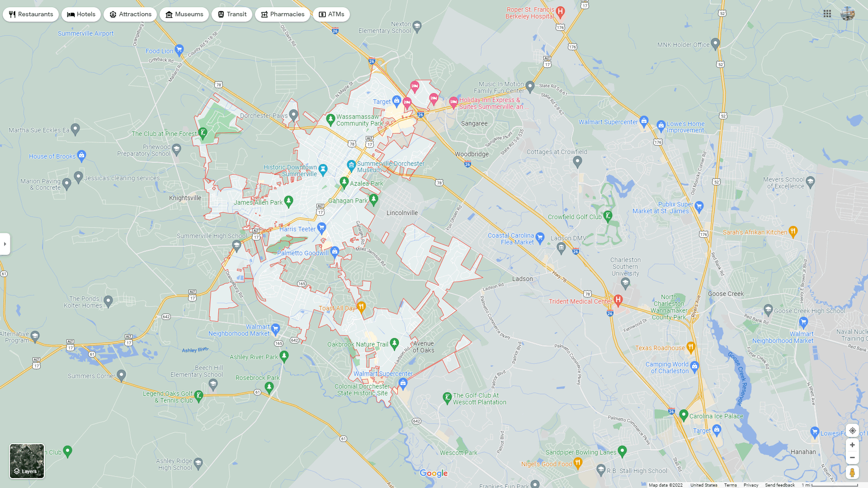Screen dimensions: 868x488
Task: Select Music In Motion Fun Center marker
Action: click(530, 86)
